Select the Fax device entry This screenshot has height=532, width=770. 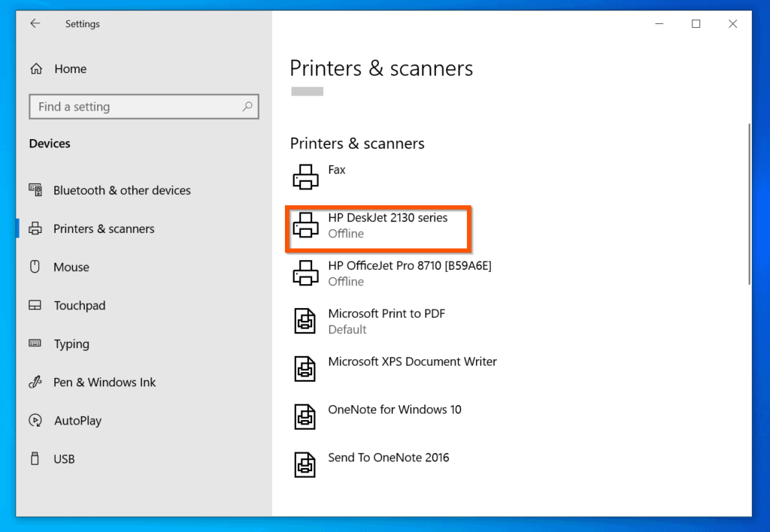point(319,177)
